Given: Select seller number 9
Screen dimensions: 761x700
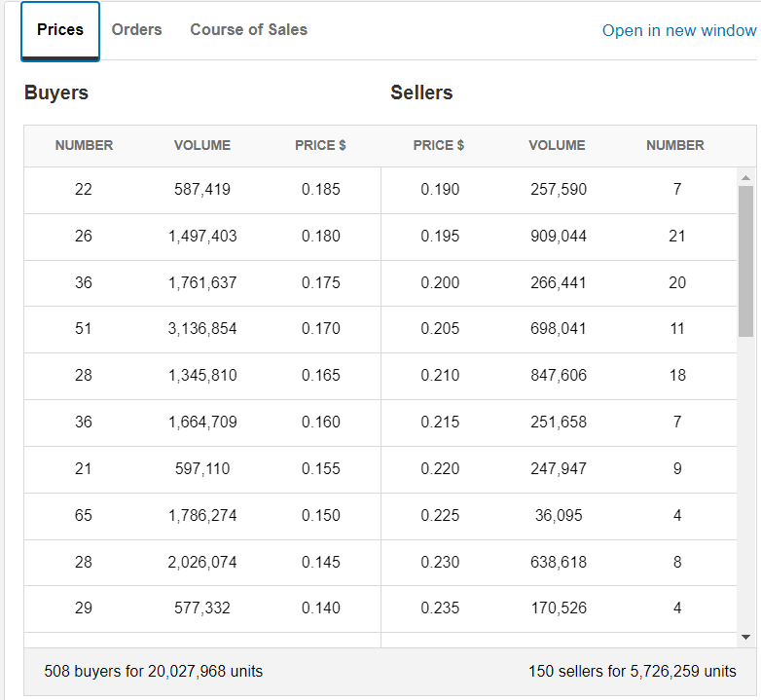Looking at the screenshot, I should (x=677, y=469).
